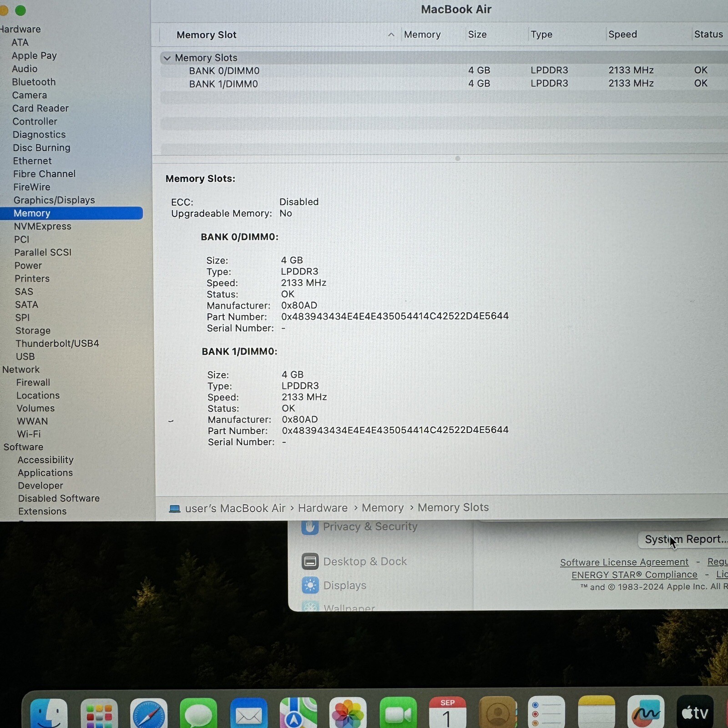Select Storage in the sidebar
This screenshot has width=728, height=728.
click(33, 331)
